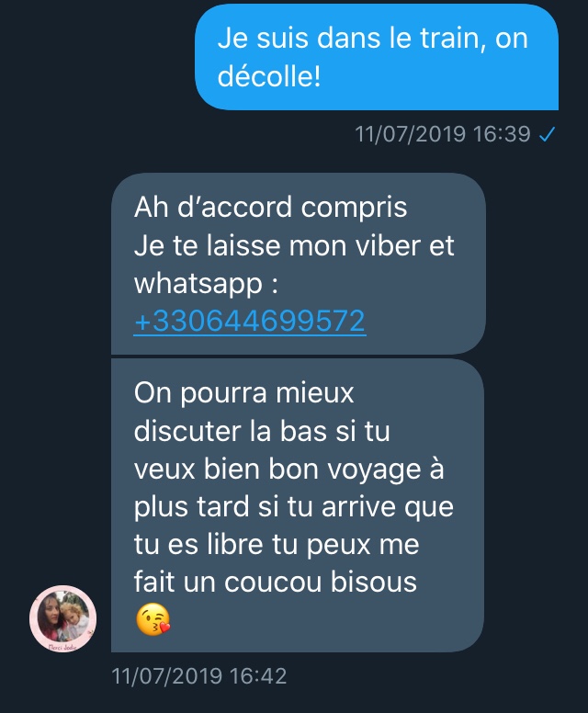Click the phone number link +330644699572
Image resolution: width=588 pixels, height=713 pixels.
pyautogui.click(x=250, y=321)
